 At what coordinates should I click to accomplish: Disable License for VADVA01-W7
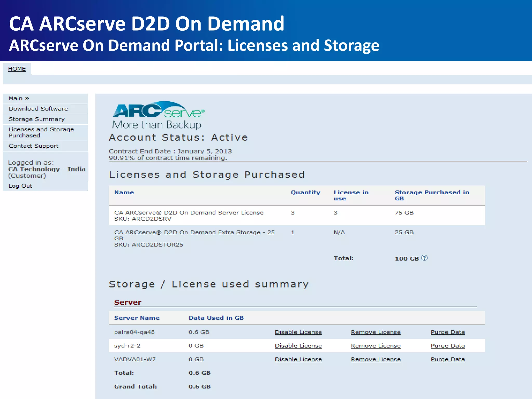pyautogui.click(x=298, y=360)
